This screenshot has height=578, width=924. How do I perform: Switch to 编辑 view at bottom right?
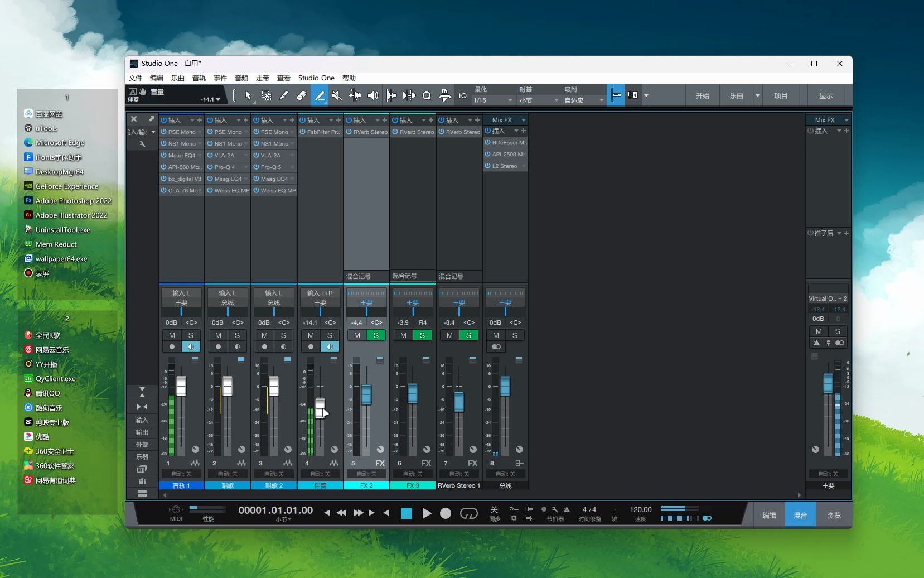click(x=769, y=515)
